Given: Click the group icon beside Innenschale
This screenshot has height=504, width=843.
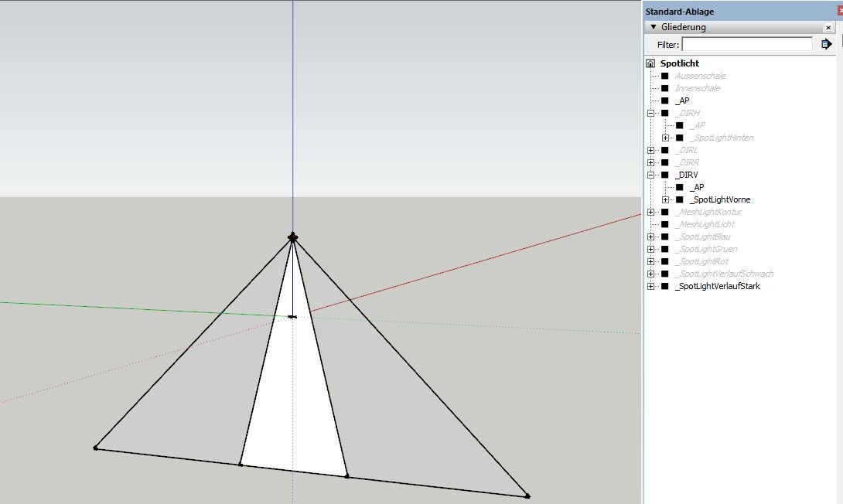Looking at the screenshot, I should [x=664, y=88].
